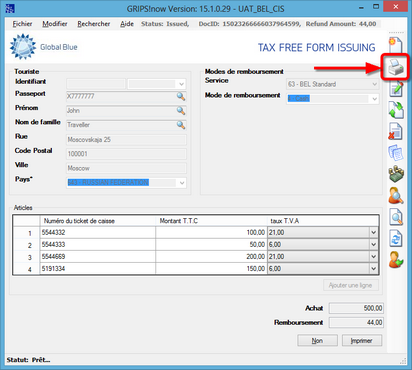Click the Ajouter une ligne button
The width and height of the screenshot is (412, 370).
pyautogui.click(x=351, y=285)
